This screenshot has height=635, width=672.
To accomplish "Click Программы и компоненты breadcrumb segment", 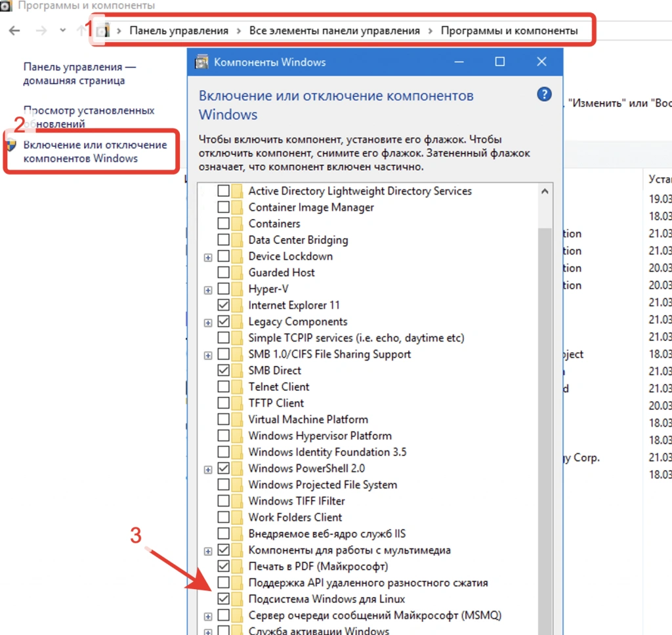I will [x=509, y=31].
